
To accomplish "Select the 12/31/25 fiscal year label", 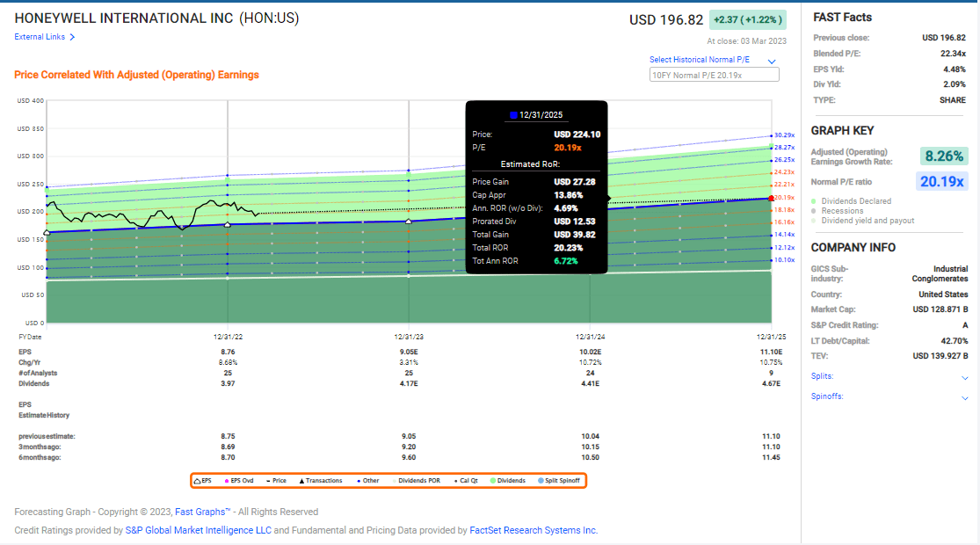I will (x=771, y=337).
